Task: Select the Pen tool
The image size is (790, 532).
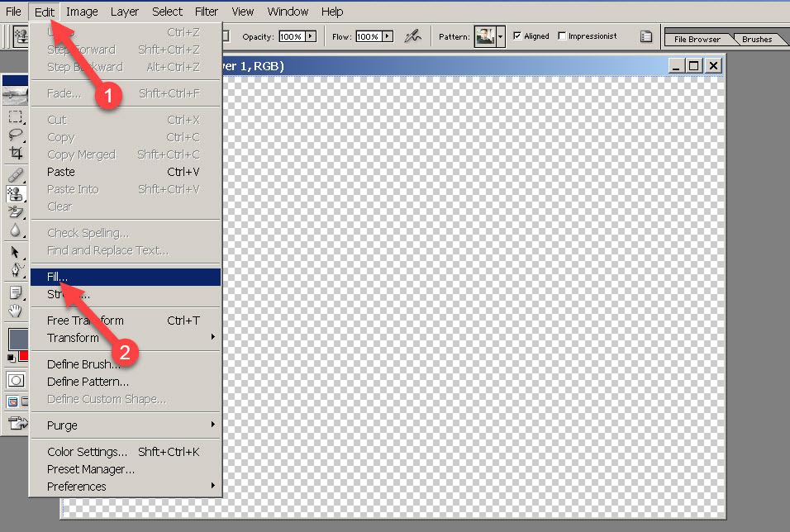Action: pyautogui.click(x=15, y=269)
